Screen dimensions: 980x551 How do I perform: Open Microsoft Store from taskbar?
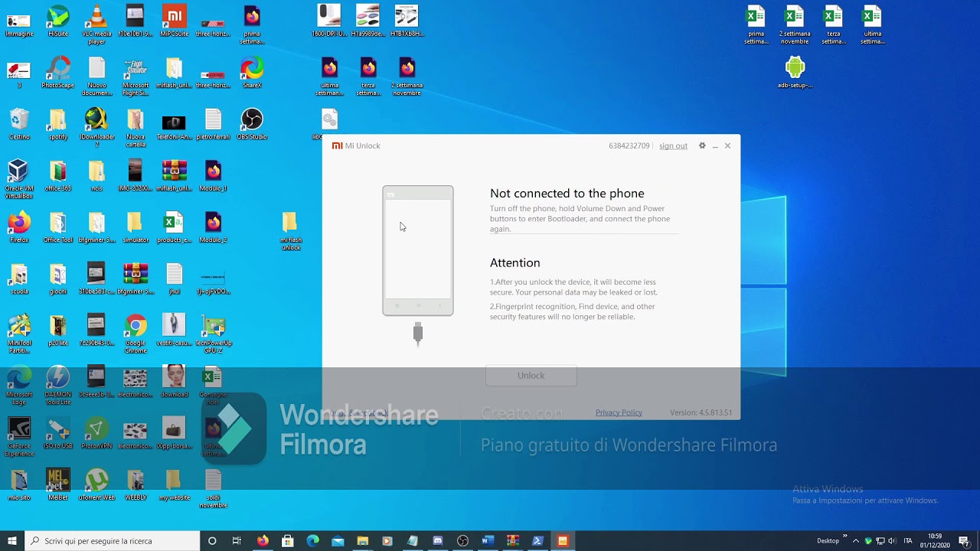point(288,541)
